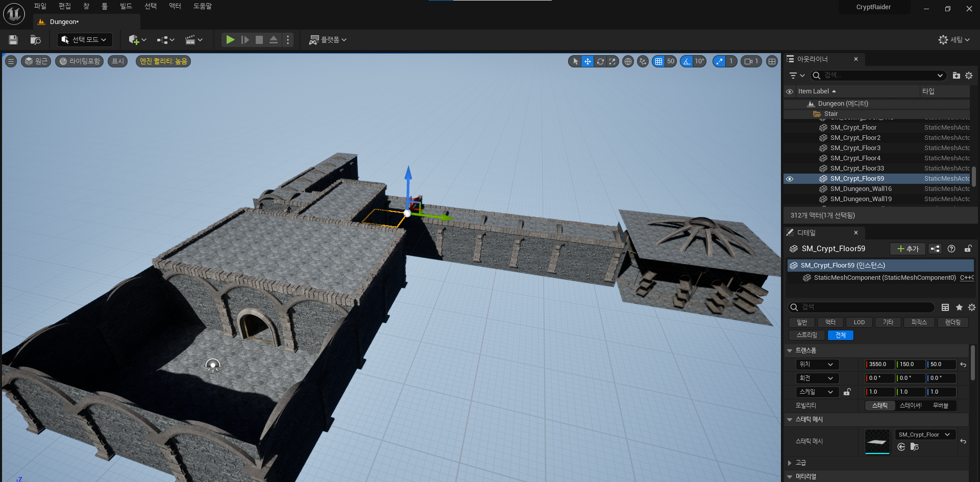
Task: Activate the select objects tool
Action: point(575,61)
